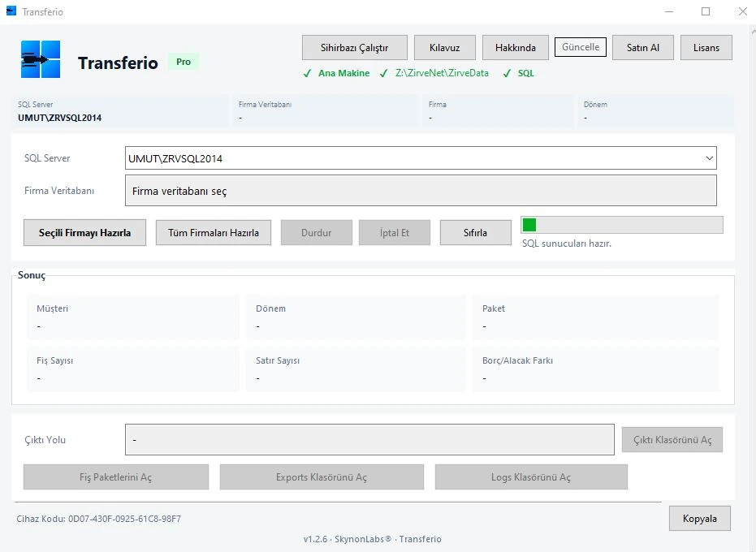Maximize the Transferio window
This screenshot has height=552, width=756.
(x=706, y=11)
